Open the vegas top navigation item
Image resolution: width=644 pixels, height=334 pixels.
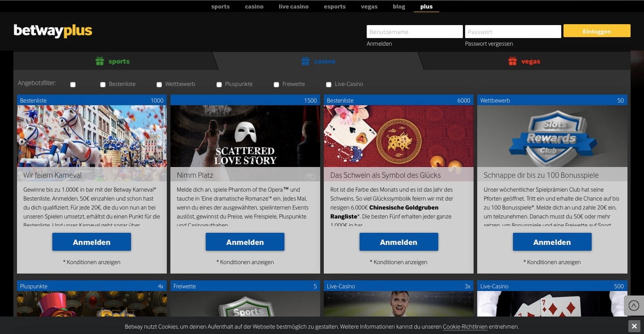369,7
